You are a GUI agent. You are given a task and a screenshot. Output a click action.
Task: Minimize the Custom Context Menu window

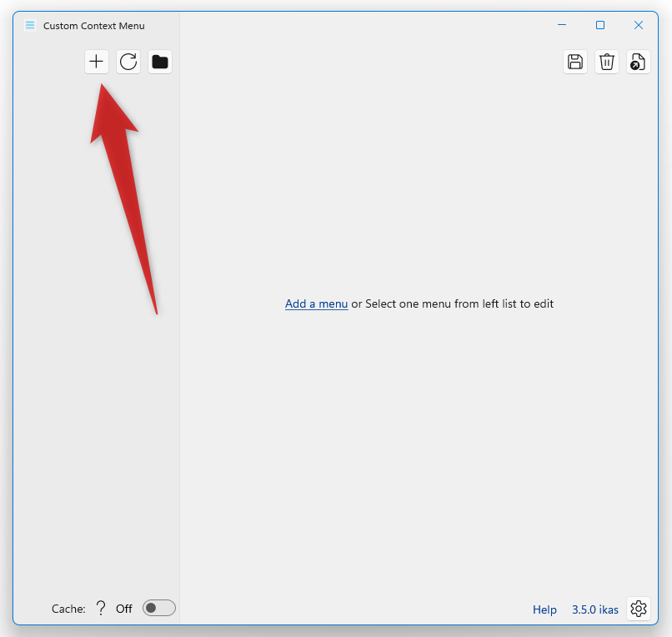click(562, 25)
